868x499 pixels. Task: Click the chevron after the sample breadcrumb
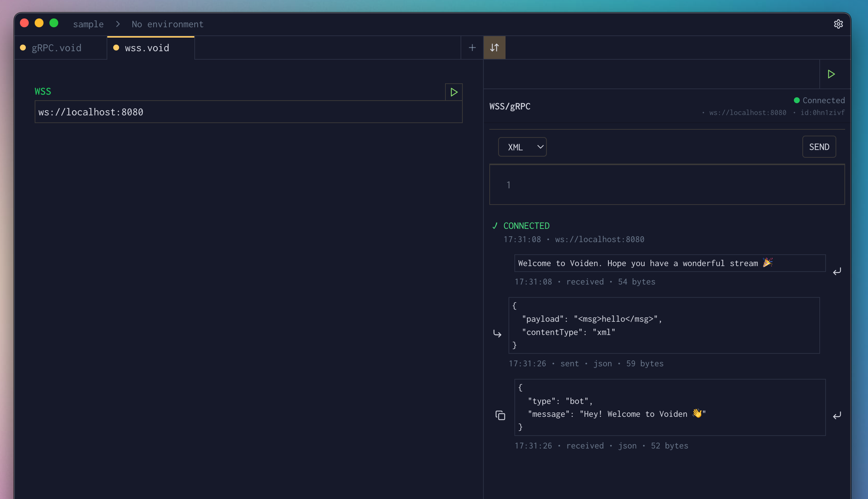click(117, 24)
